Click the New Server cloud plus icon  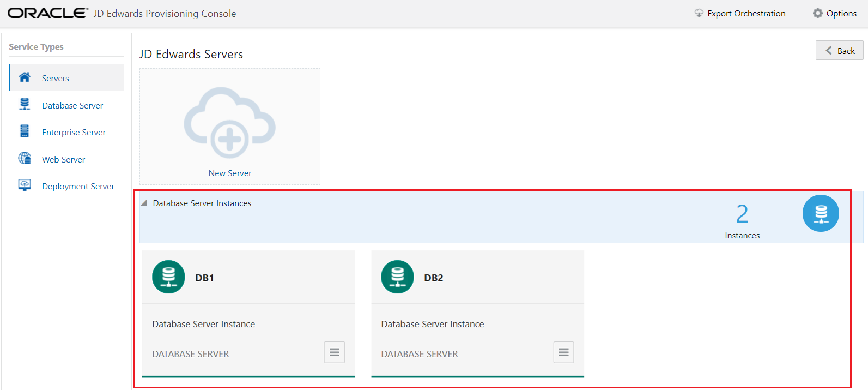(229, 122)
